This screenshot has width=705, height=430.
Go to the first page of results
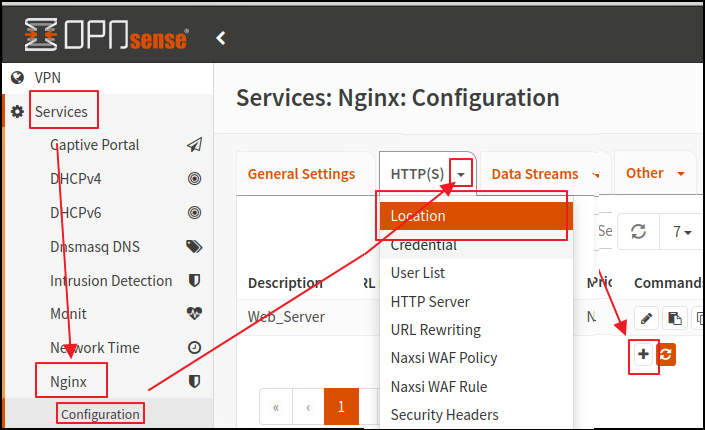[x=276, y=407]
